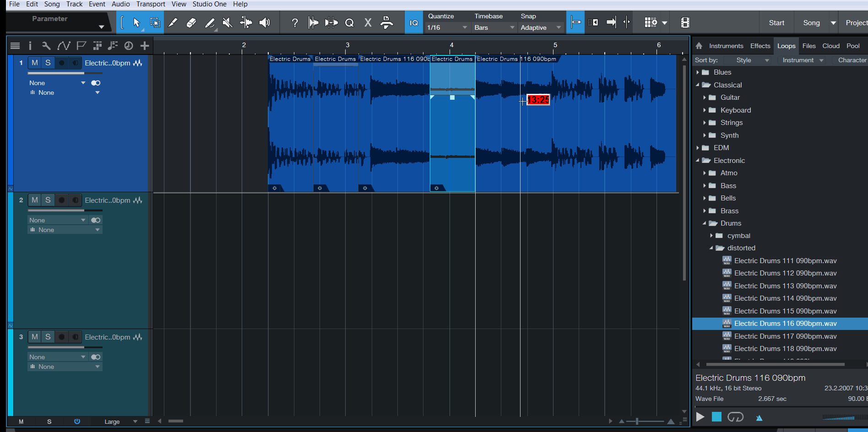Viewport: 868px width, 432px height.
Task: Open the Sort by Style dropdown
Action: (x=753, y=60)
